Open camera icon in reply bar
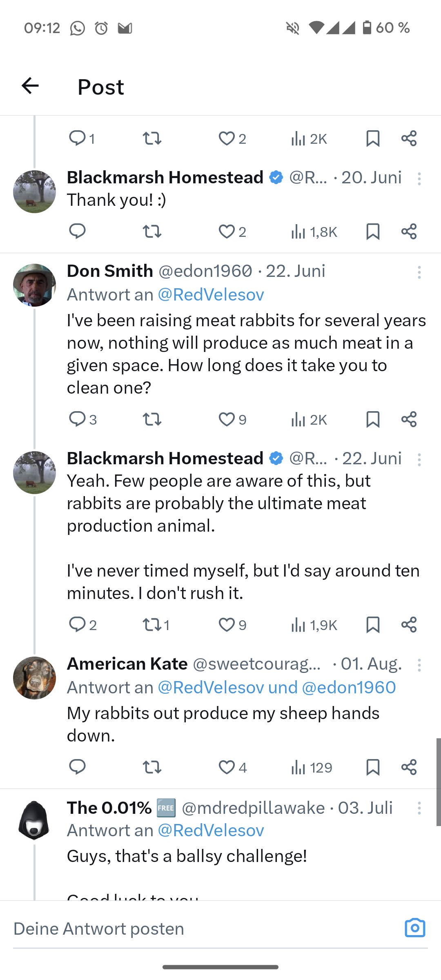This screenshot has width=441, height=980. (415, 928)
